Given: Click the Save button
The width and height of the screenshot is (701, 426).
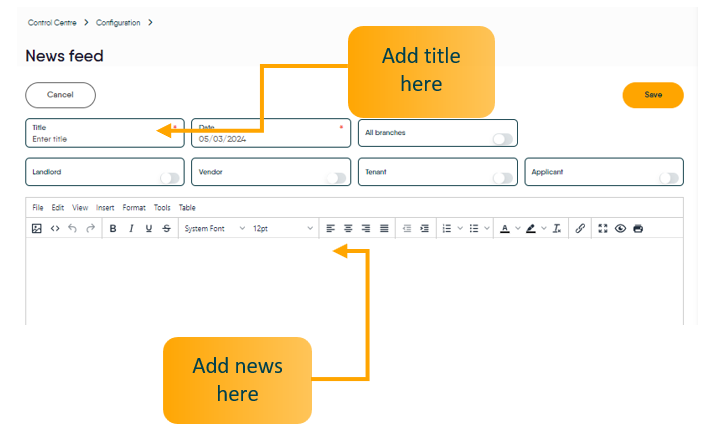Looking at the screenshot, I should tap(652, 95).
